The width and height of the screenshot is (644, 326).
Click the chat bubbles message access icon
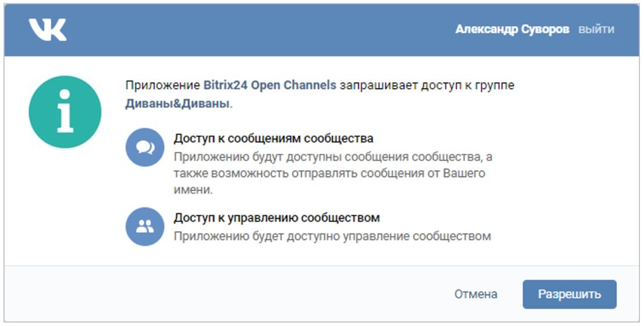coord(145,147)
